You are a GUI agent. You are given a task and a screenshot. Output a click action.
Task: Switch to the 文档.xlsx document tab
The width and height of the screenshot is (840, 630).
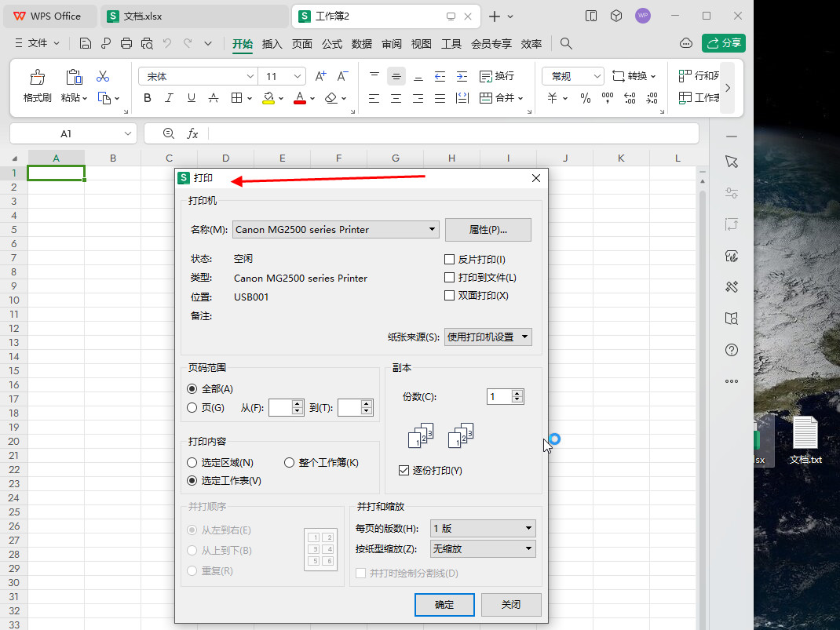click(x=195, y=16)
